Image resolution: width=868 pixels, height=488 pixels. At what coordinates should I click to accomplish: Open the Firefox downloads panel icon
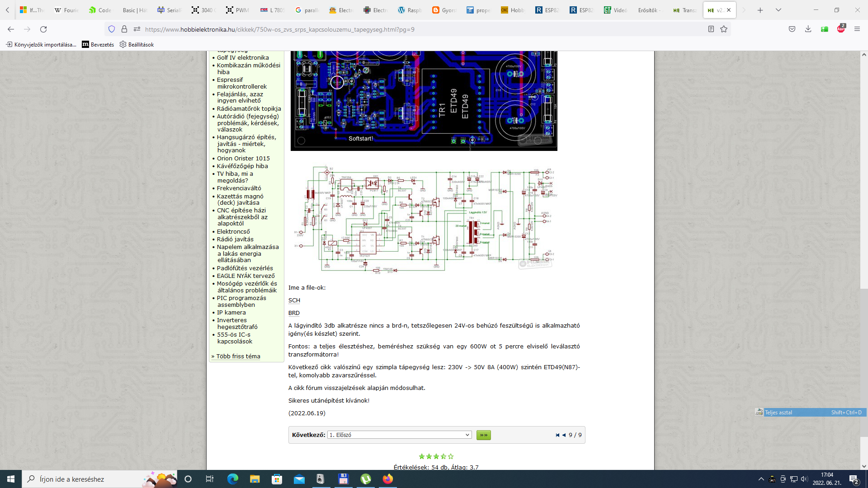tap(808, 29)
